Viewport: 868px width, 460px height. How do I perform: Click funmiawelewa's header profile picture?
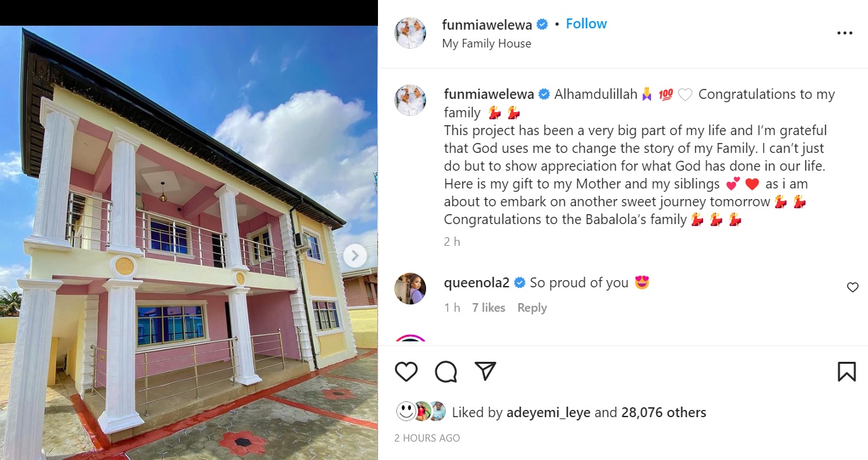pyautogui.click(x=410, y=33)
